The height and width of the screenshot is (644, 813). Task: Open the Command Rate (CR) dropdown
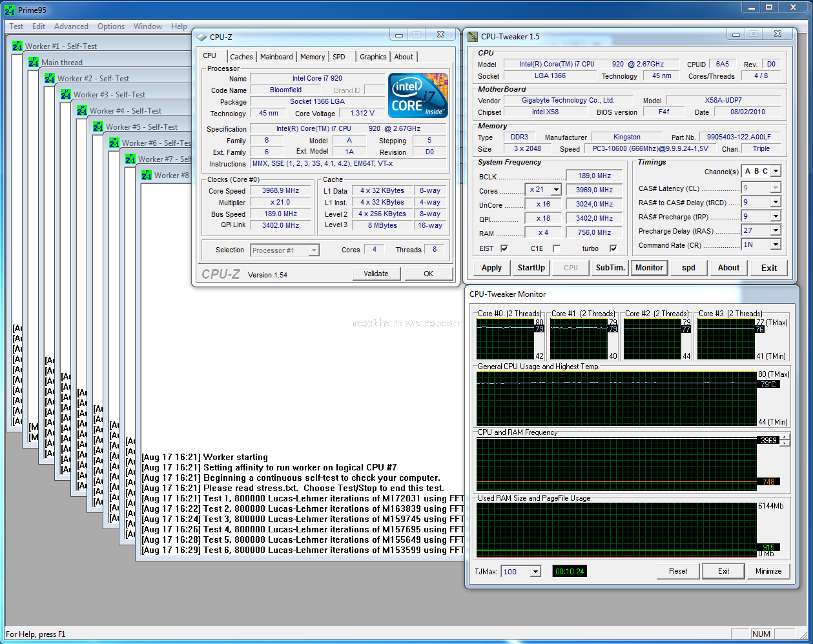point(776,245)
